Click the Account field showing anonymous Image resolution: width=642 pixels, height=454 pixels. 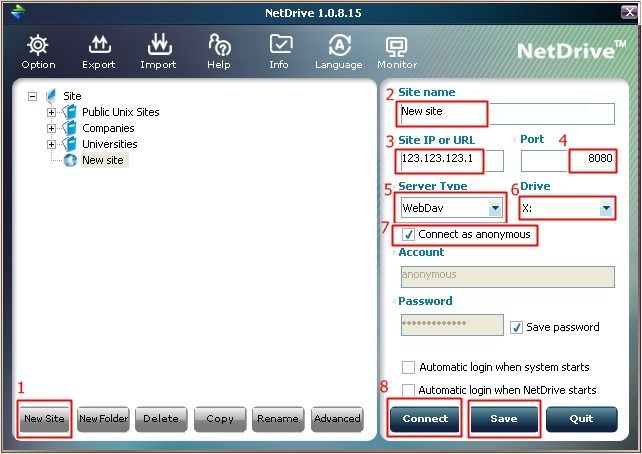click(x=508, y=277)
